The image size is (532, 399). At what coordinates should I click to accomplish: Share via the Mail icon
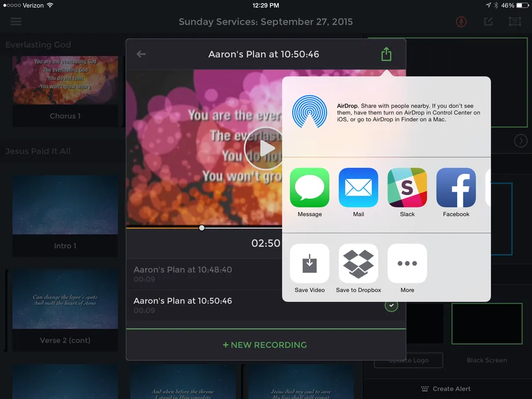358,188
